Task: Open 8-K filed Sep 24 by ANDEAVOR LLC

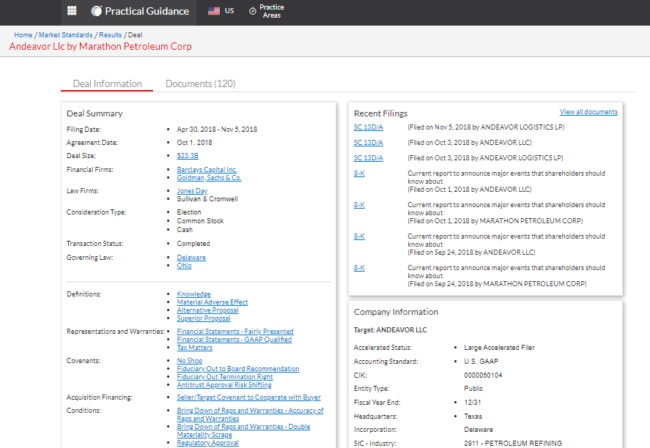Action: pos(359,236)
